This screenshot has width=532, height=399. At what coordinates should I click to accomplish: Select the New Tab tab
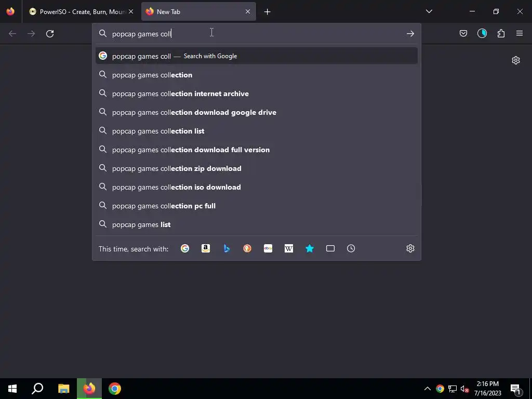pos(198,11)
